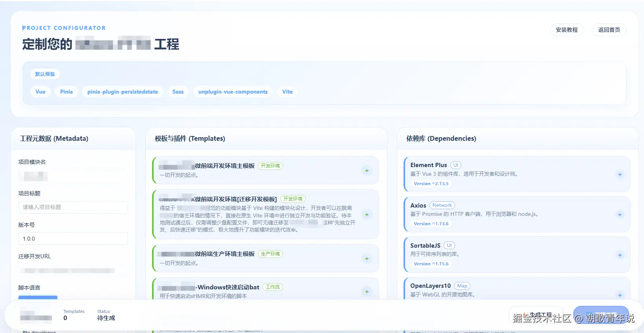Click the 版本号 field showing 1.0.0
The image size is (644, 333).
pos(73,239)
